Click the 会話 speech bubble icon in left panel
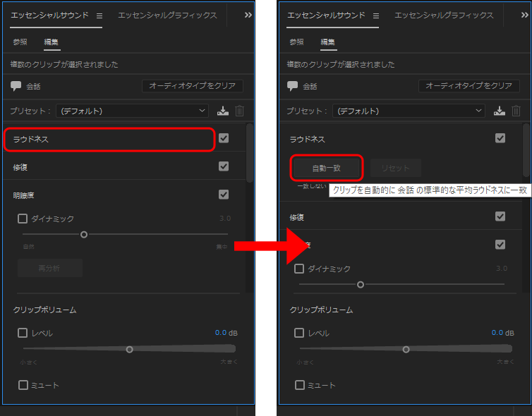This screenshot has width=532, height=416. pos(16,86)
